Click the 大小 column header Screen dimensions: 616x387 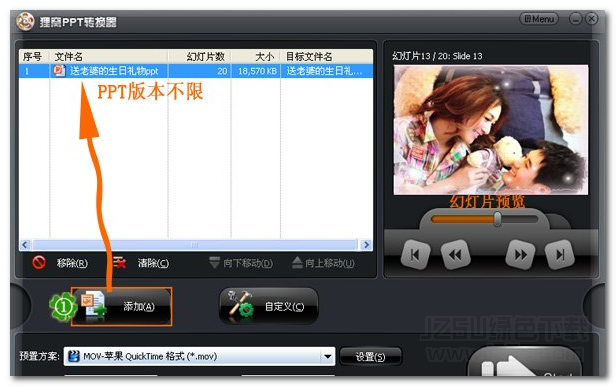tap(256, 57)
